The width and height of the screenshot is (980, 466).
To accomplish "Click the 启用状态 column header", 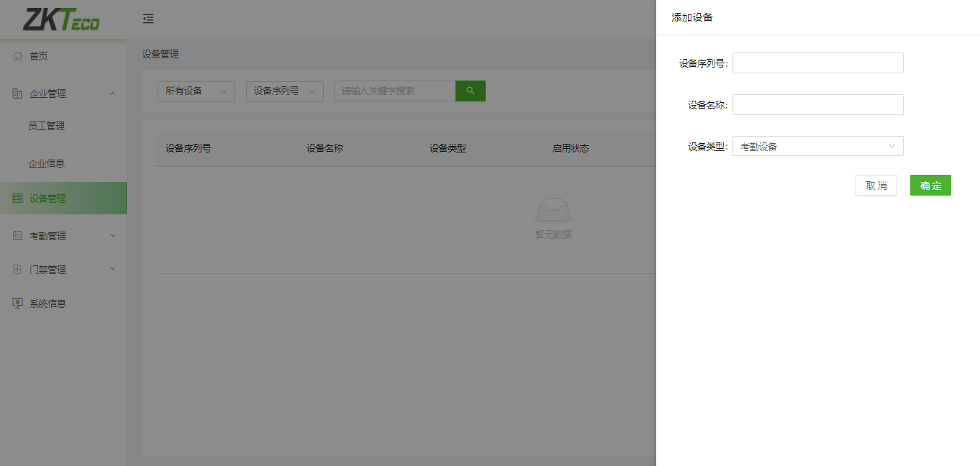I will pos(571,148).
